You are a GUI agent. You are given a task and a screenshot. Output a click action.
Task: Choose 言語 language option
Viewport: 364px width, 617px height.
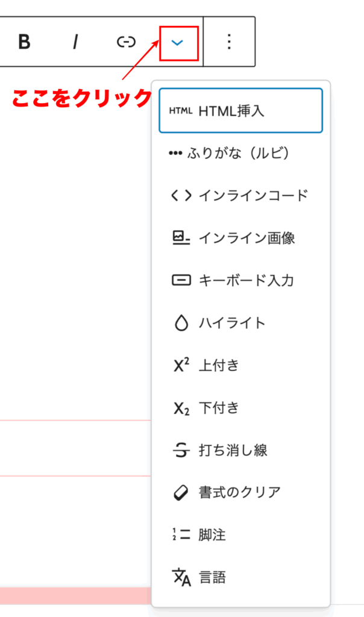(212, 578)
